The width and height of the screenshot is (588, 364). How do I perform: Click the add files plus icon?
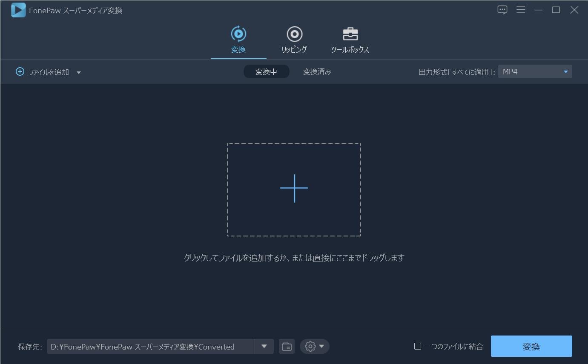[x=20, y=71]
